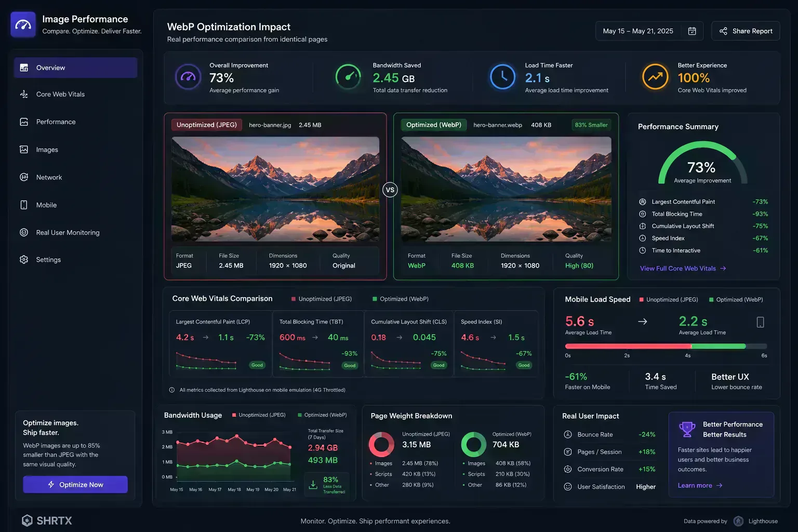Click the Optimized hero-banner.webp preview image

click(x=506, y=190)
